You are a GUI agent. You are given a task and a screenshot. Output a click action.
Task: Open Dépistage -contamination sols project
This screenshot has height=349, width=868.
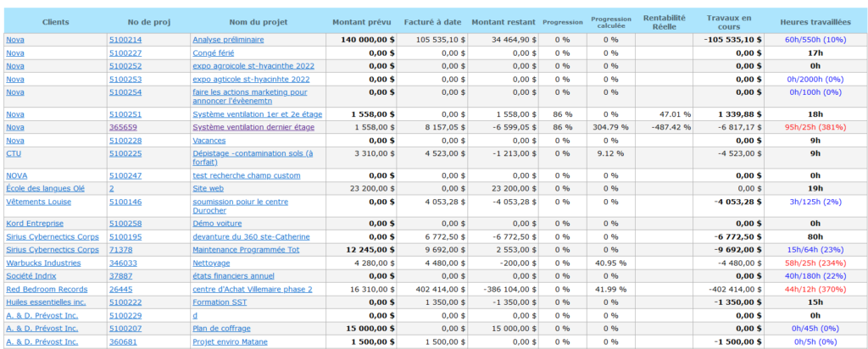[253, 158]
